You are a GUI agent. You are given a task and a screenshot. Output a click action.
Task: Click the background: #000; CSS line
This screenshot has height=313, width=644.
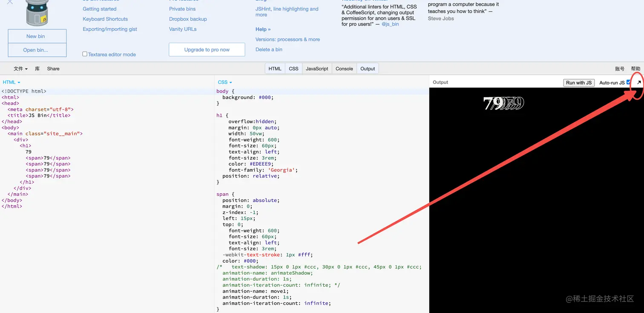[248, 97]
